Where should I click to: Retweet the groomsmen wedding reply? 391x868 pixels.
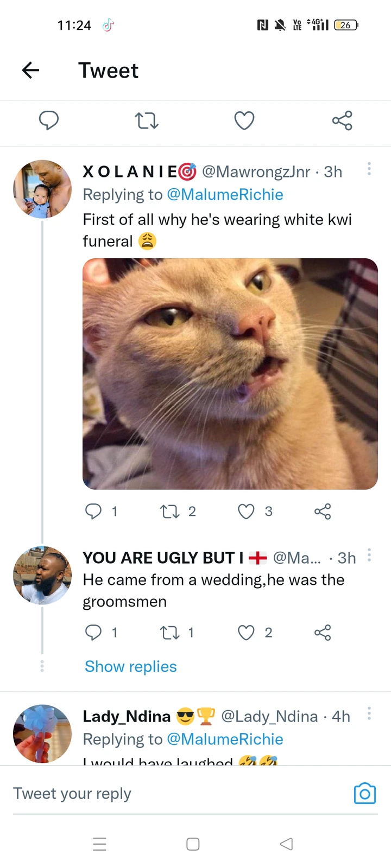[170, 633]
